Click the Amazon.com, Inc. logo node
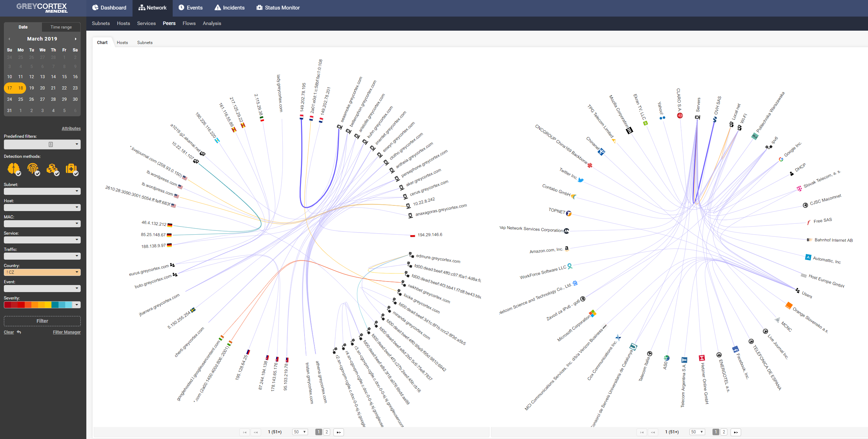The width and height of the screenshot is (868, 439). click(567, 248)
